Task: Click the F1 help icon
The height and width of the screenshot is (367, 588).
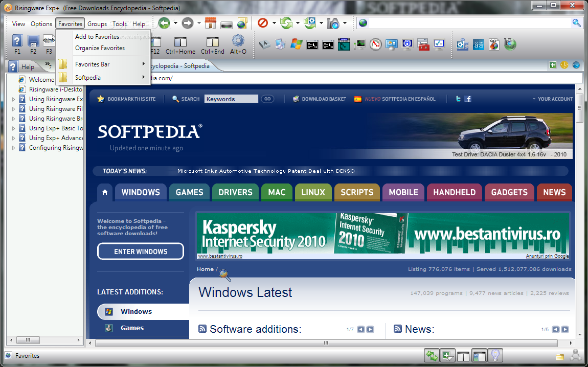Action: (x=17, y=40)
